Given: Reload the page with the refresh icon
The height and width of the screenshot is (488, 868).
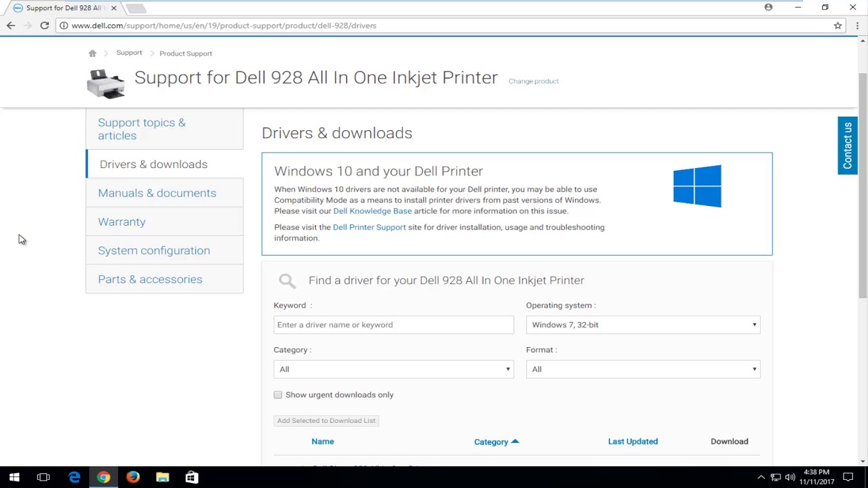Looking at the screenshot, I should click(x=45, y=26).
